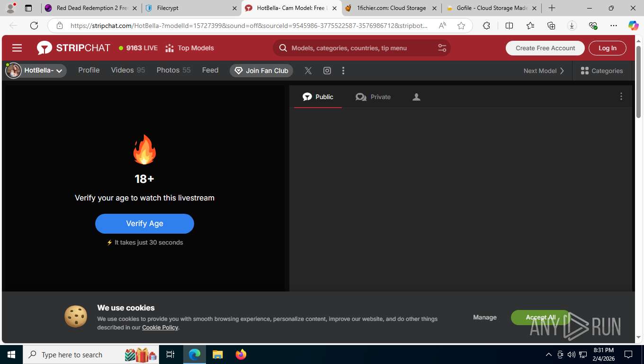Switch to 1fichier Cloud Storage browser tab

click(391, 8)
